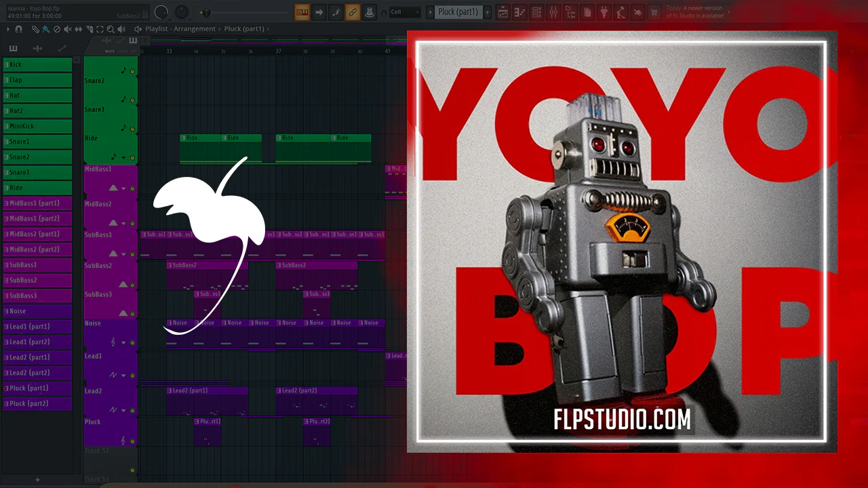Mute the MidBass2 track with its green light

[132, 223]
